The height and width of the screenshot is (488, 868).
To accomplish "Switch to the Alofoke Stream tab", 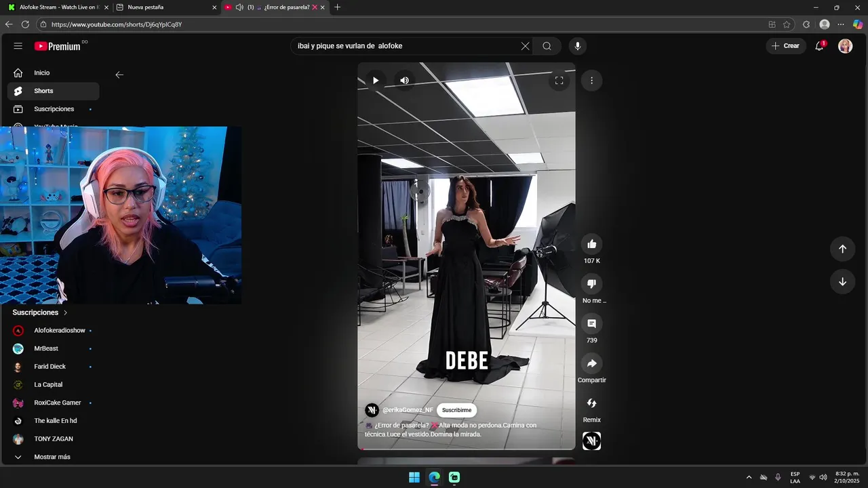I will click(x=58, y=7).
